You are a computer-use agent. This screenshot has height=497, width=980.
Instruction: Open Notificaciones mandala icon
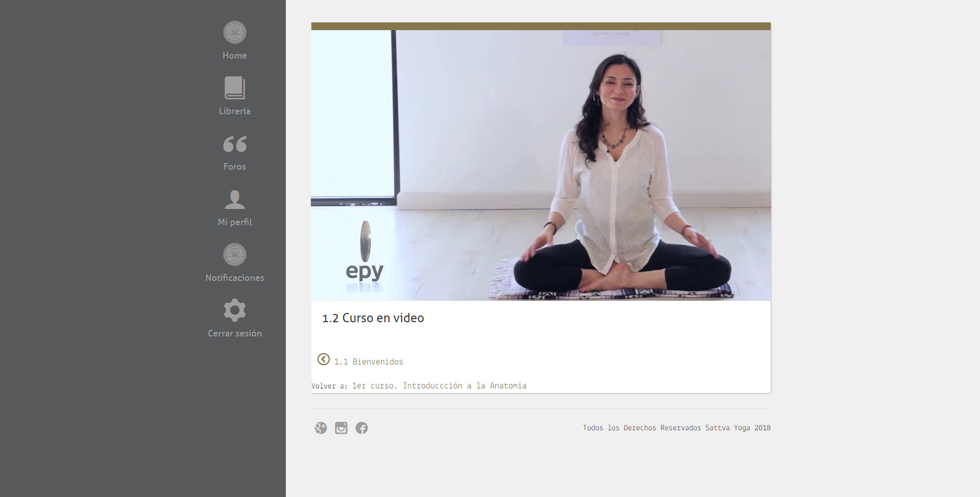[235, 255]
